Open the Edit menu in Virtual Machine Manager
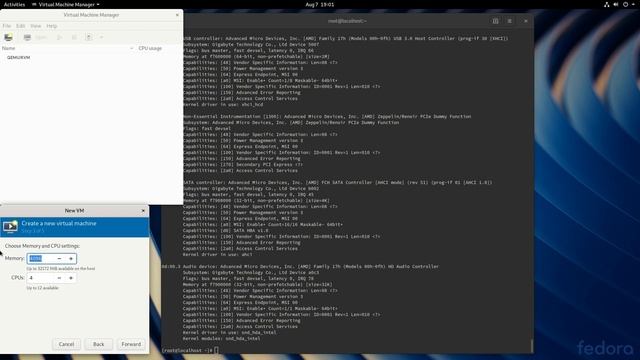Viewport: 640px width, 360px height. click(x=20, y=26)
